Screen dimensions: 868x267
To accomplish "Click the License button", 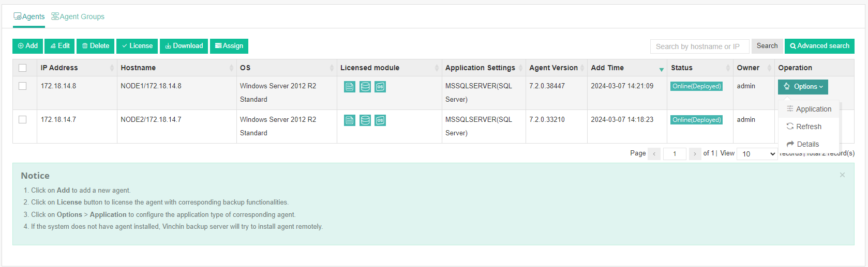I will tap(137, 46).
